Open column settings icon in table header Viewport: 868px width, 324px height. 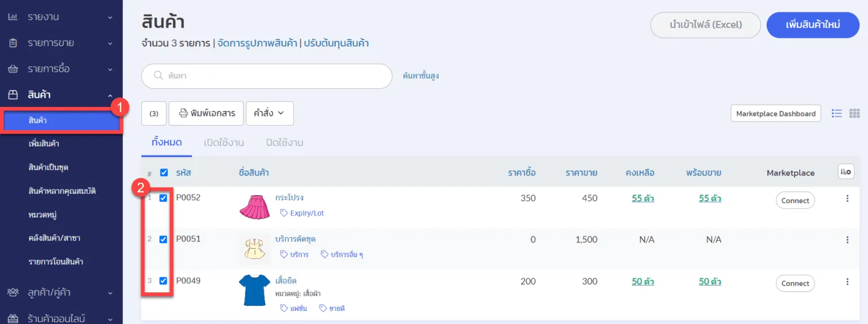tap(845, 172)
